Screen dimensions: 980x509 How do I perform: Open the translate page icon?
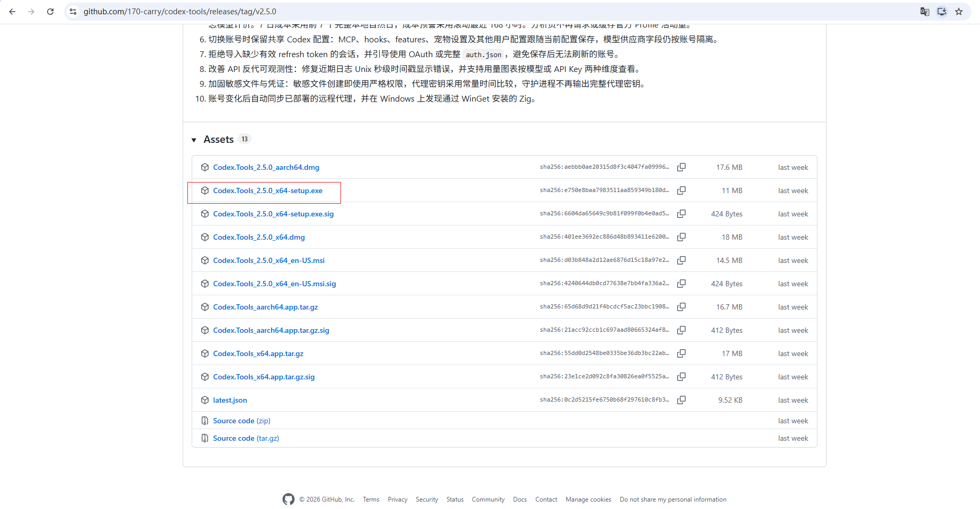coord(925,12)
